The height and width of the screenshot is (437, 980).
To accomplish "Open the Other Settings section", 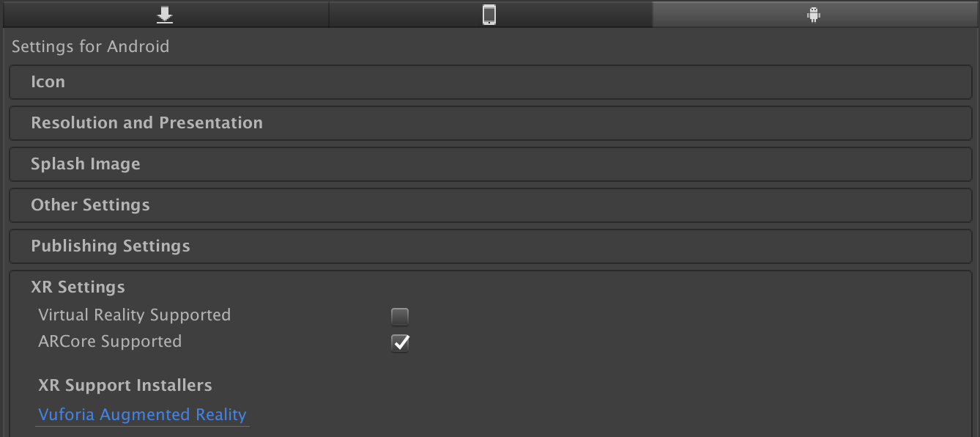I will click(490, 205).
